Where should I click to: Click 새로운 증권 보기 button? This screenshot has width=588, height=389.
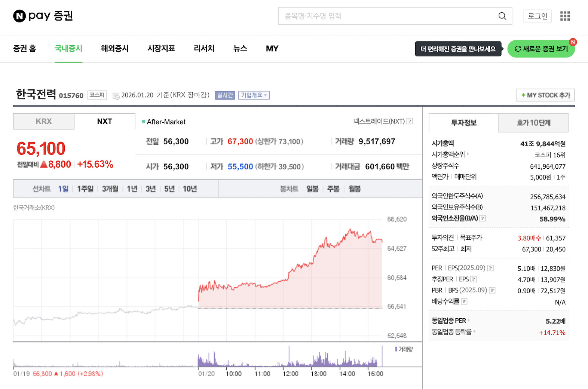[x=541, y=49]
